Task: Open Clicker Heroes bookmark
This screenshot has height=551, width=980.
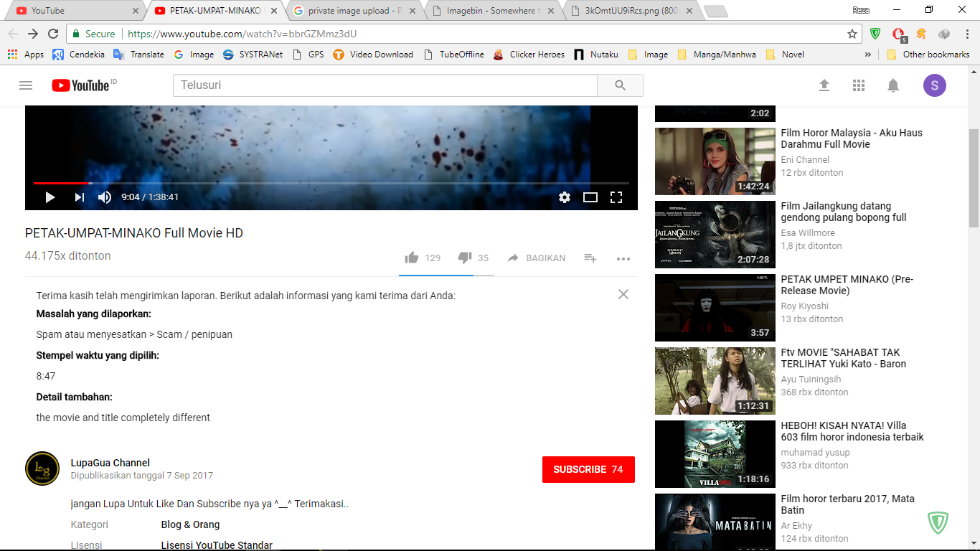Action: [529, 55]
